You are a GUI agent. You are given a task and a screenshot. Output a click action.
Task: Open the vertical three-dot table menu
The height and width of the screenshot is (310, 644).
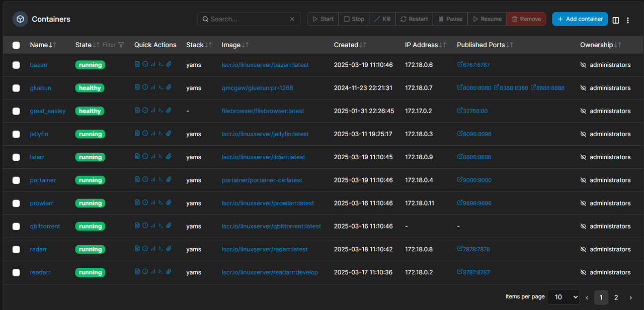628,20
